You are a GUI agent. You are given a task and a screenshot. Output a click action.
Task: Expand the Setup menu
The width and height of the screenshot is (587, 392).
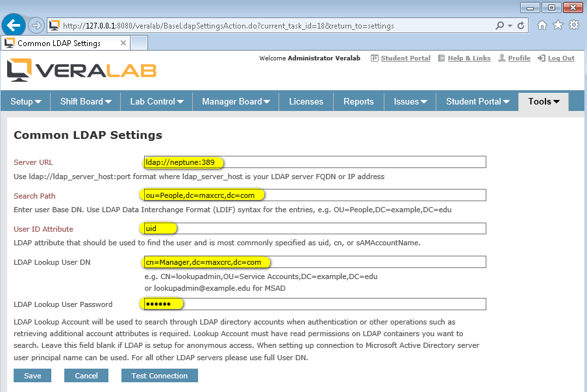pyautogui.click(x=26, y=101)
